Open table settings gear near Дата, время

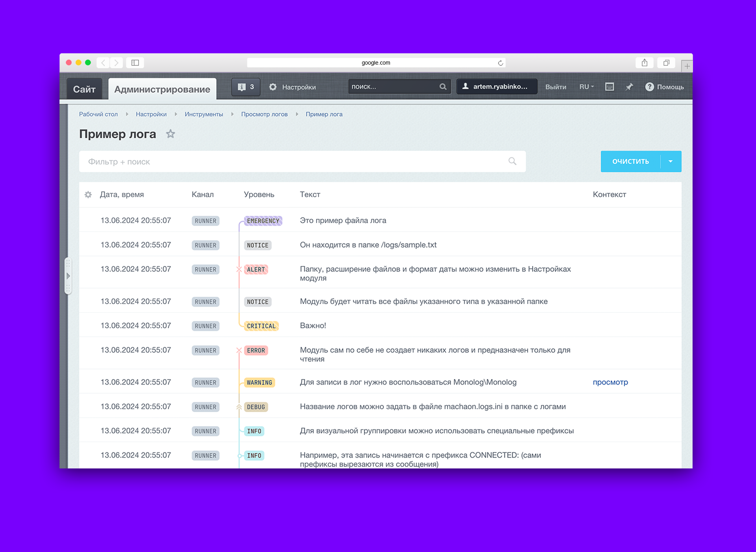point(88,195)
